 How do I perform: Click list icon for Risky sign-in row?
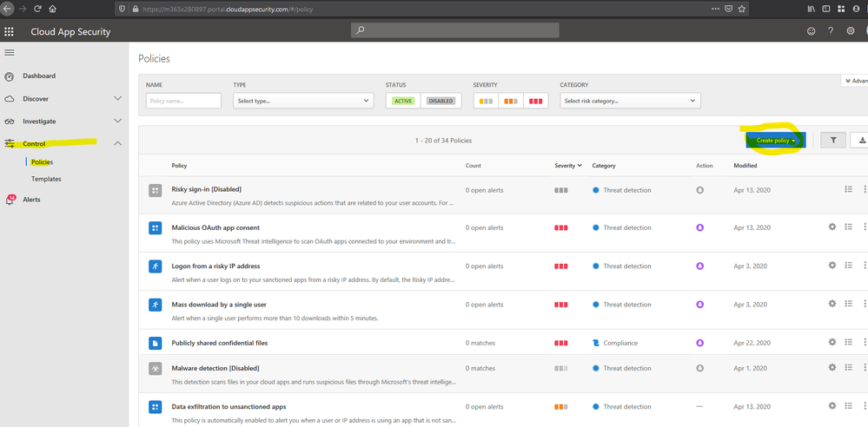click(x=848, y=189)
